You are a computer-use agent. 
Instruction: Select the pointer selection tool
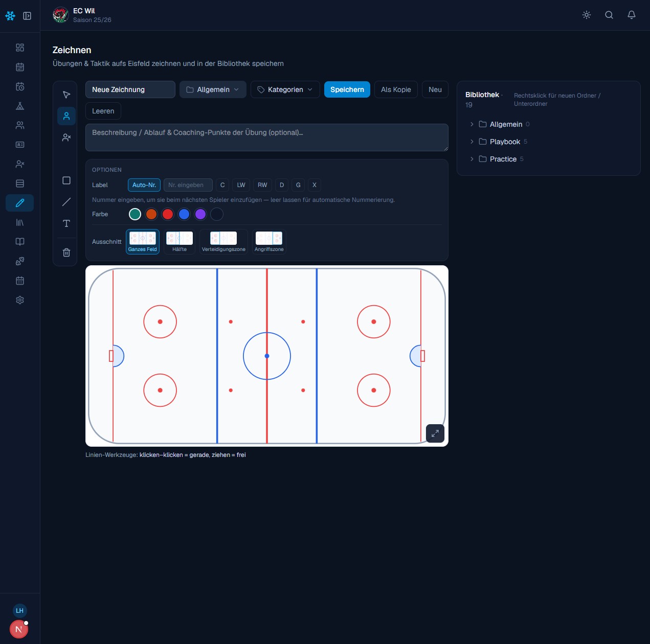pyautogui.click(x=66, y=95)
